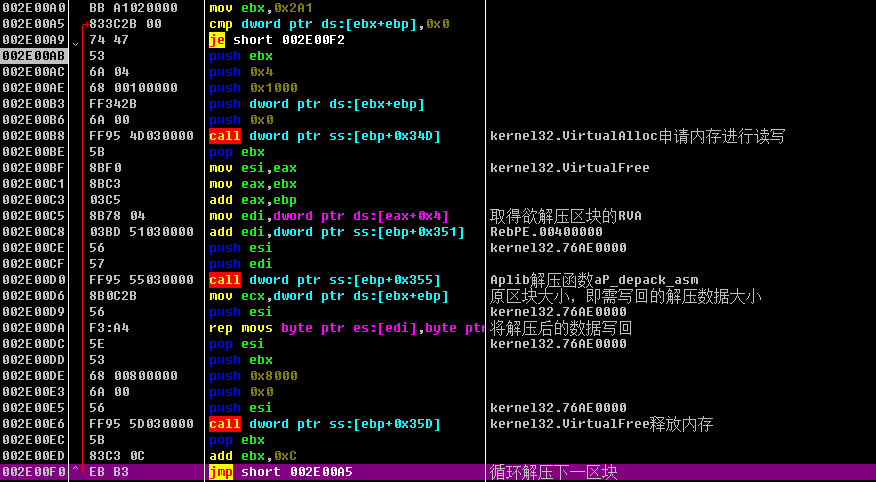Click hex bytes FF342B
Image resolution: width=876 pixels, height=482 pixels.
pyautogui.click(x=113, y=104)
